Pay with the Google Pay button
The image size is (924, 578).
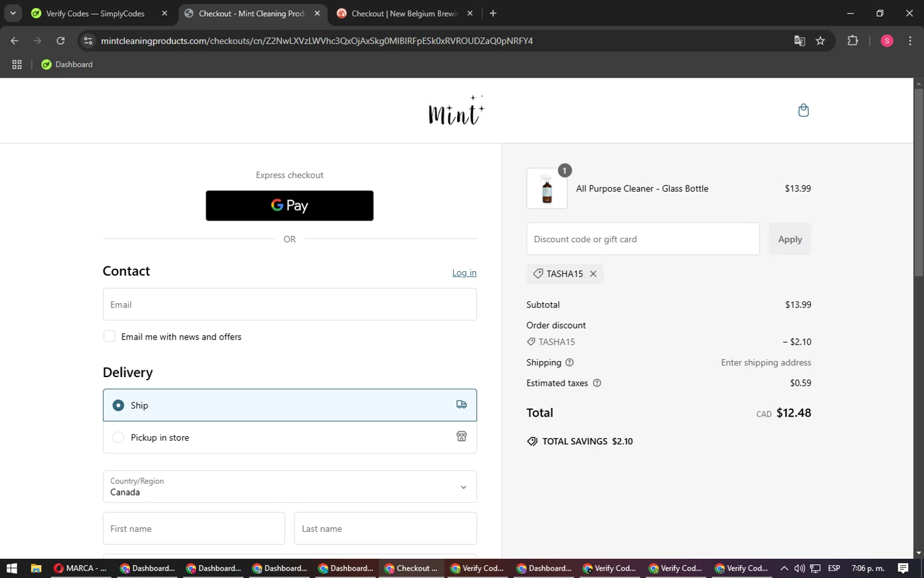tap(290, 205)
